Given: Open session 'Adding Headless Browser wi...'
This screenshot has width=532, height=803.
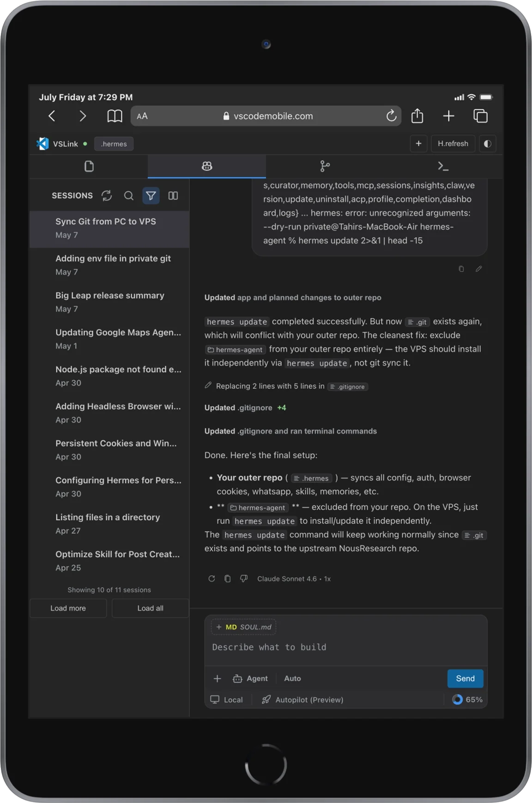Looking at the screenshot, I should [x=109, y=413].
